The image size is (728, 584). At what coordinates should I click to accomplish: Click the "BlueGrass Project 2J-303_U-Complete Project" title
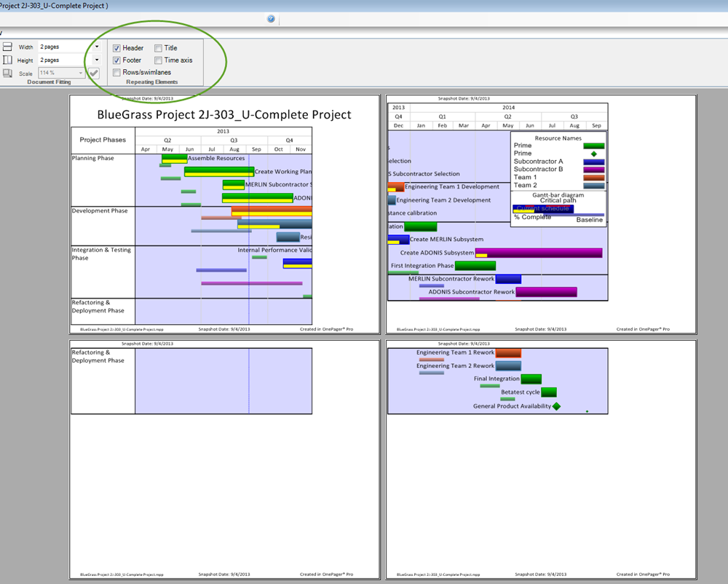pyautogui.click(x=224, y=114)
